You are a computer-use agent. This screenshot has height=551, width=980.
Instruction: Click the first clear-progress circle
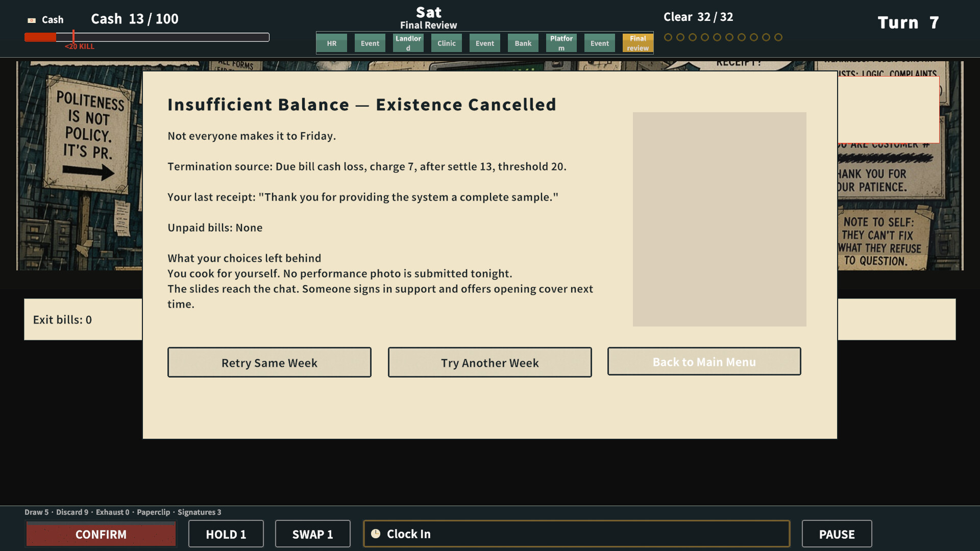tap(668, 37)
